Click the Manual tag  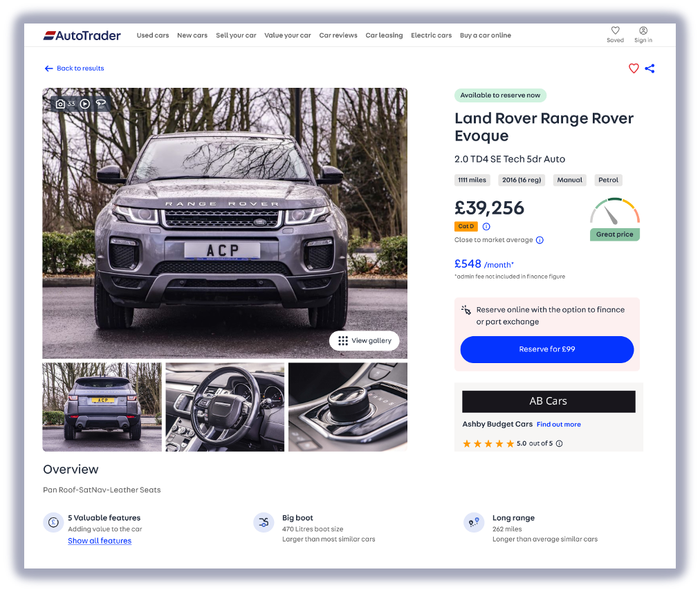pos(570,180)
